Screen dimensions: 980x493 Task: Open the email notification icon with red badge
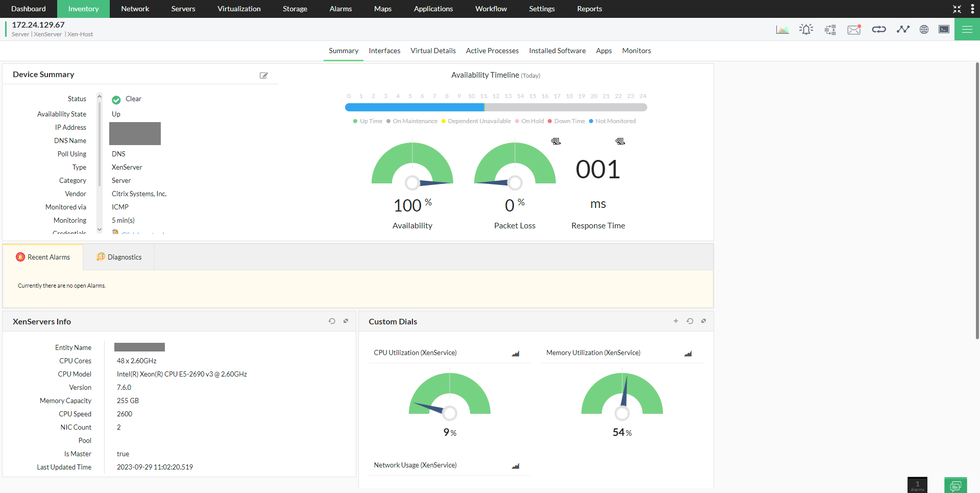coord(854,29)
